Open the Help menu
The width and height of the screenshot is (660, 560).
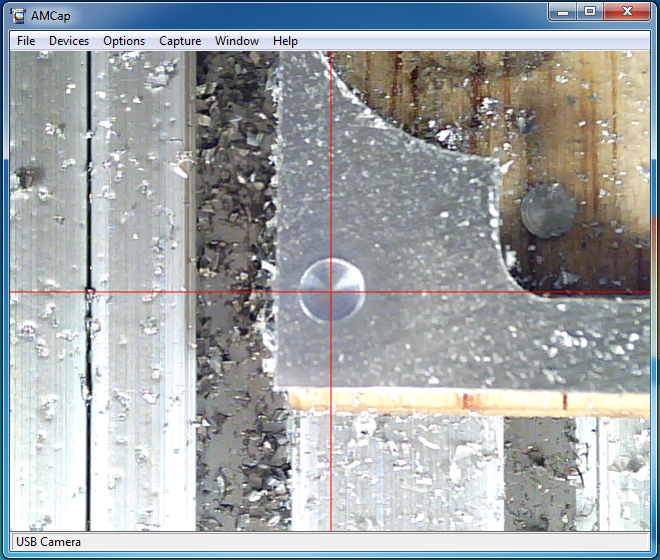285,41
